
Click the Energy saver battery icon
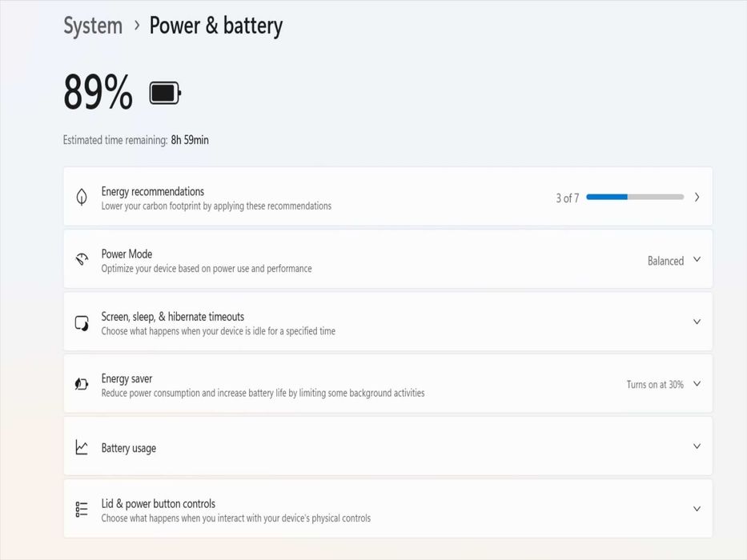pos(82,385)
